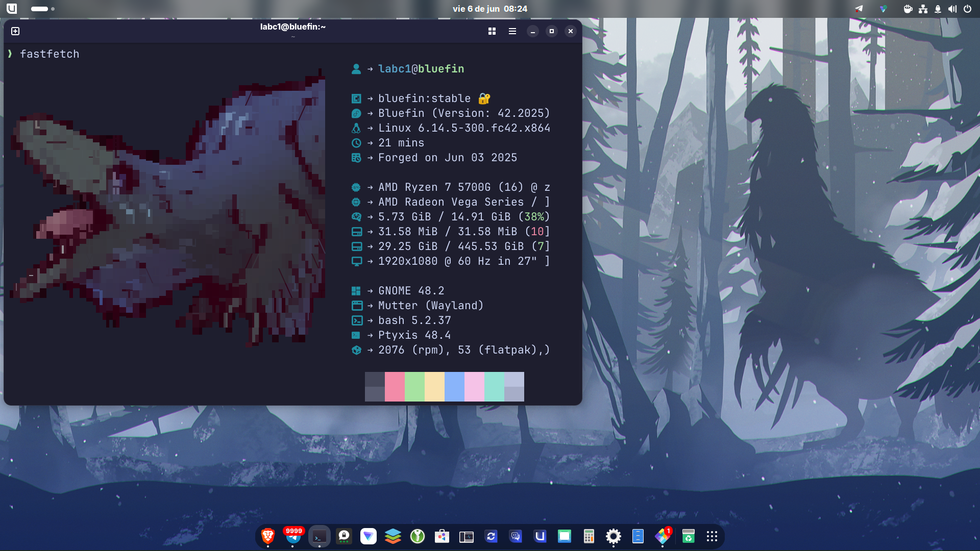The image size is (980, 551).
Task: Click the dark gray swatch in fastfetch palette
Action: [x=375, y=387]
